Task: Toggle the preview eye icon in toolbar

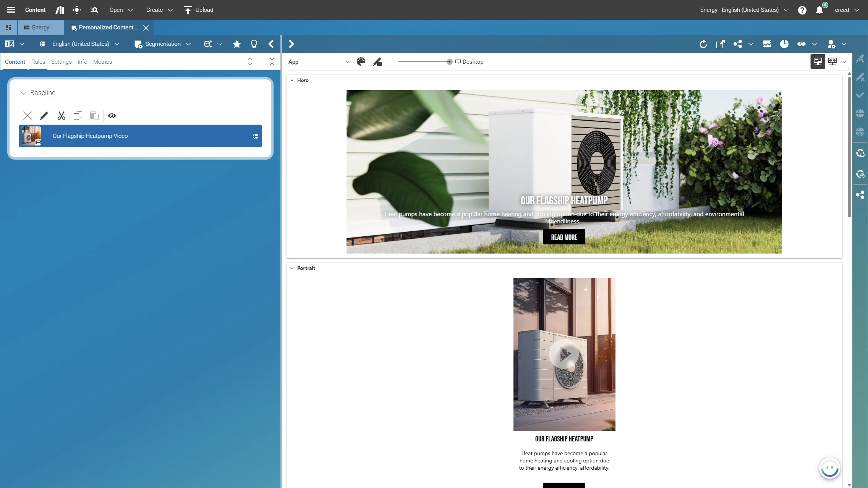Action: [801, 44]
